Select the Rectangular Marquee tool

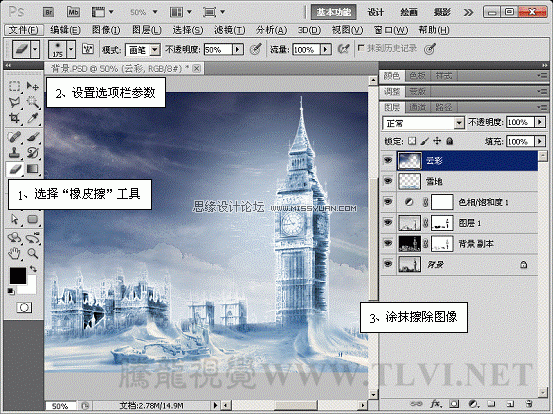(14, 86)
